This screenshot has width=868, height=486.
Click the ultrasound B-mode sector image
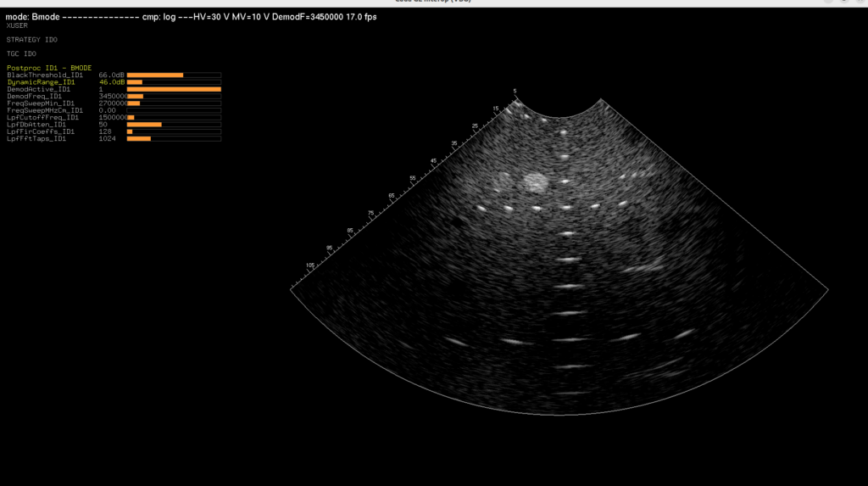(x=559, y=256)
